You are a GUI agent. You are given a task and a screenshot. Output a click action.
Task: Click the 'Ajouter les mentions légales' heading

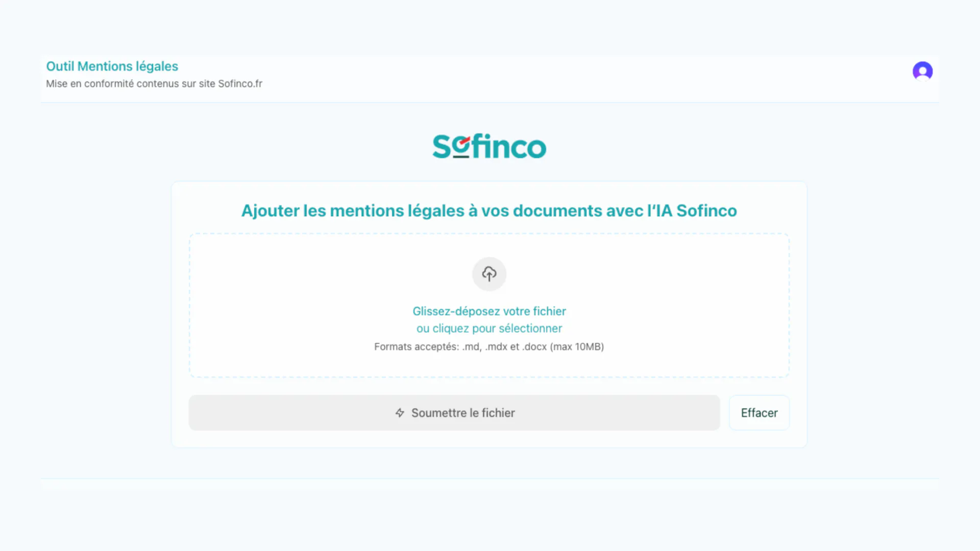tap(489, 211)
